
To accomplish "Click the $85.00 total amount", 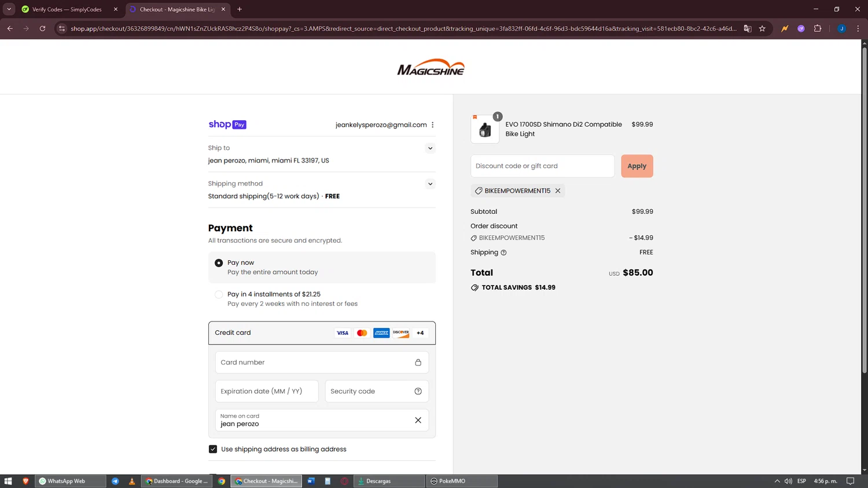I will pos(638,272).
